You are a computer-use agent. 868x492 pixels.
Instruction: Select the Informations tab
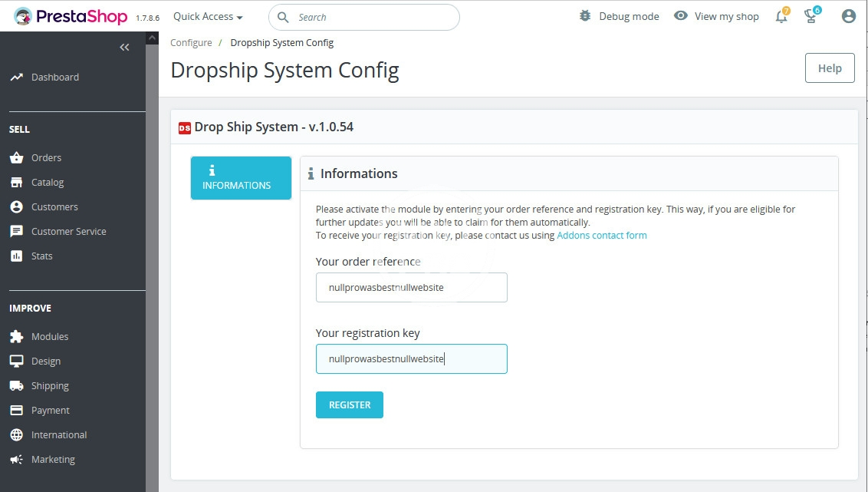(x=241, y=178)
